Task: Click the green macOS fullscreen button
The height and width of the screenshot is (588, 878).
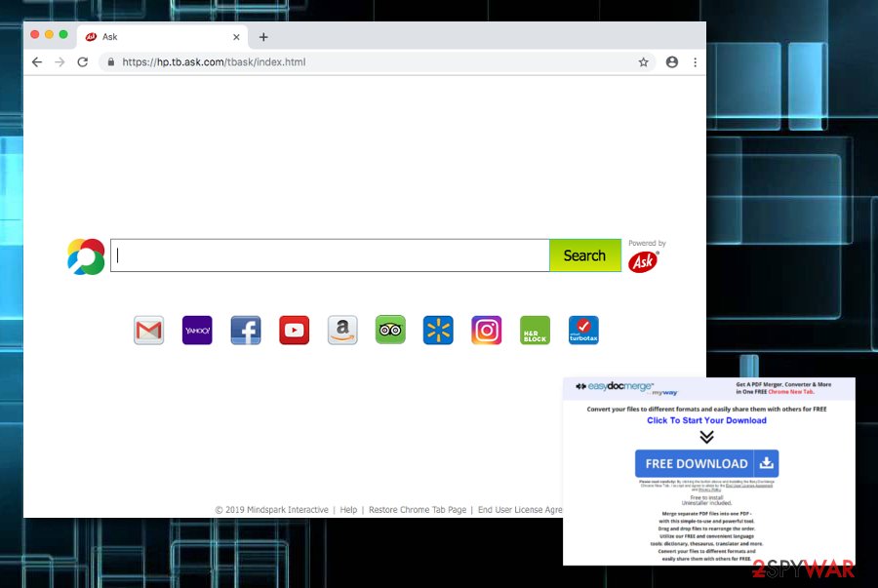Action: coord(63,35)
